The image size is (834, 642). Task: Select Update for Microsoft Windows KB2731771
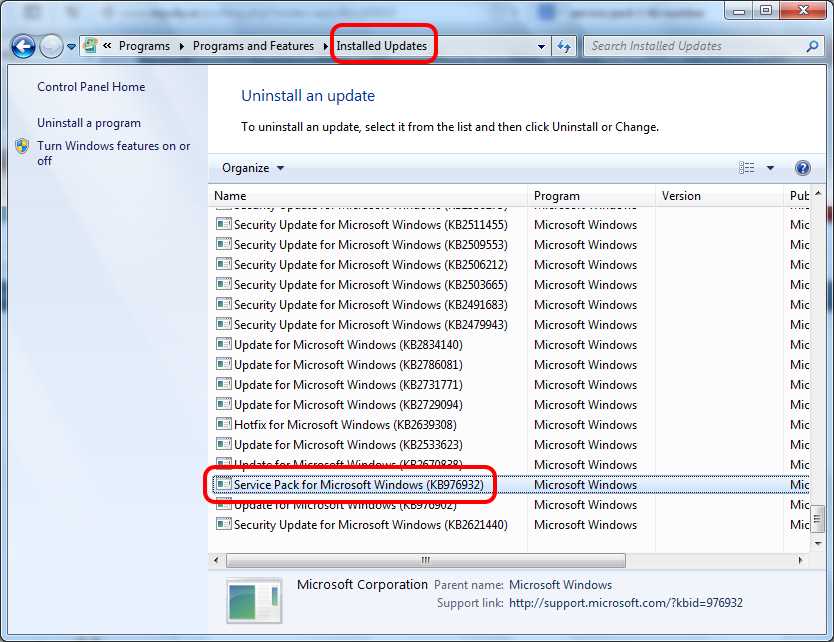[x=511, y=385]
